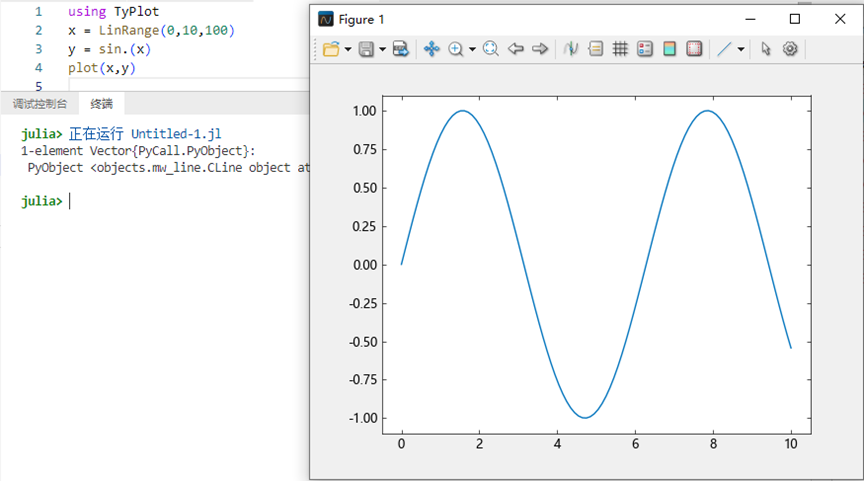Screen dimensions: 864x481
Task: Switch to the 终端 tab
Action: pyautogui.click(x=101, y=104)
